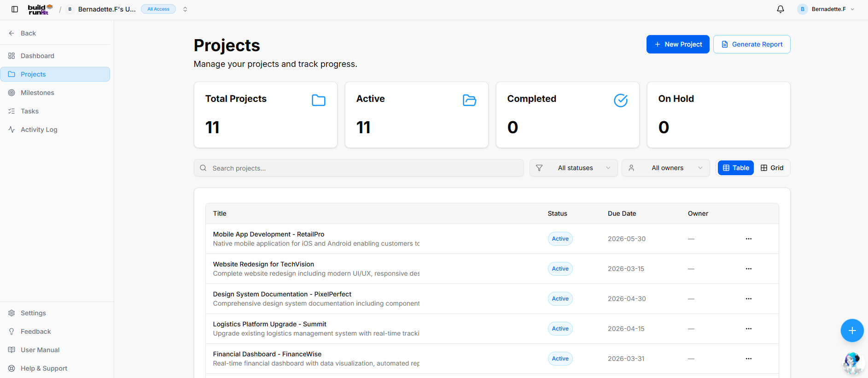Click due date 2026-04-30

pos(627,299)
